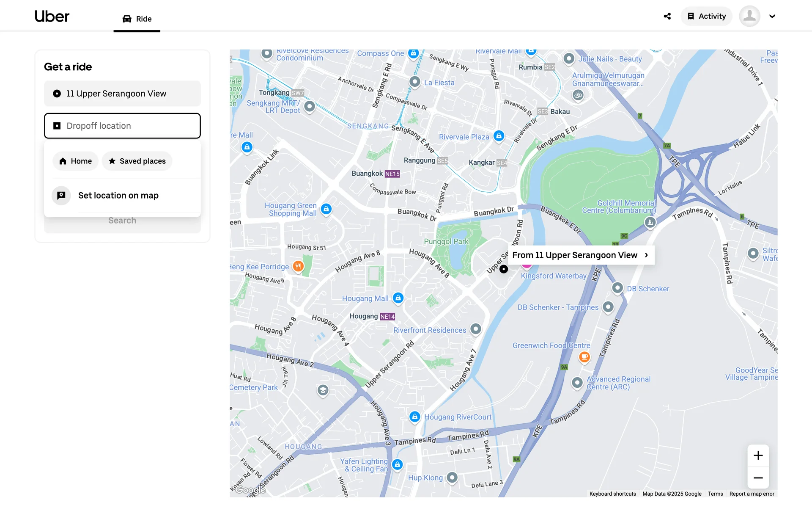Viewport: 812px width, 508px height.
Task: Expand From 11 Upper Serangoon View chevron
Action: click(646, 255)
